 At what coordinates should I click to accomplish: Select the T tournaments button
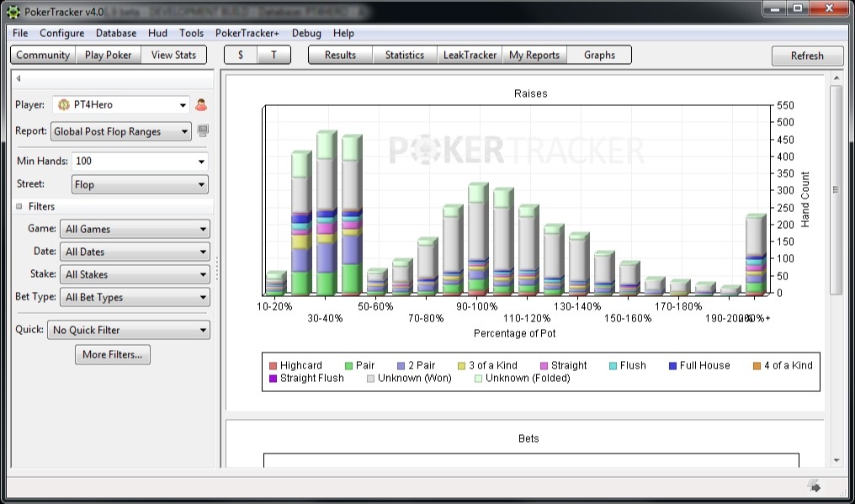point(273,55)
